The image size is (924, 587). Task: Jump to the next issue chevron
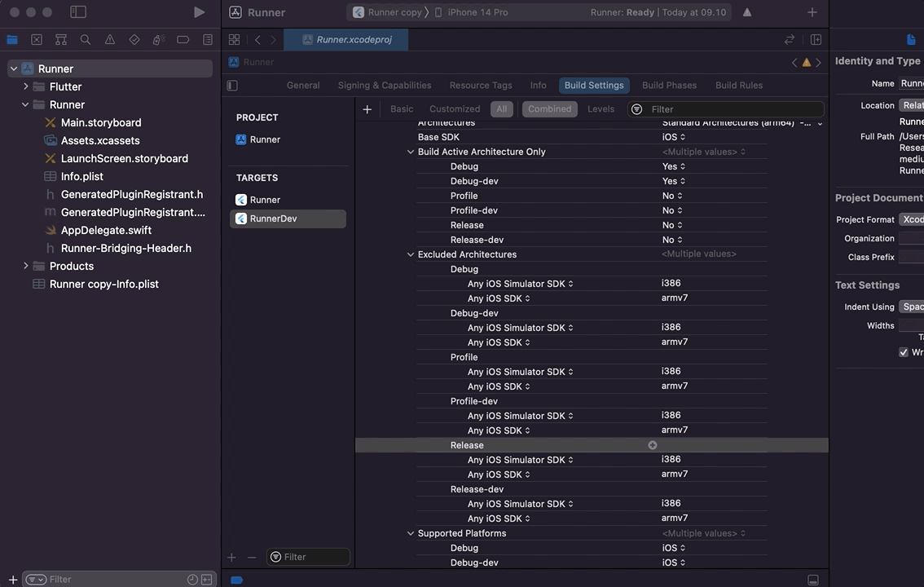click(x=819, y=63)
